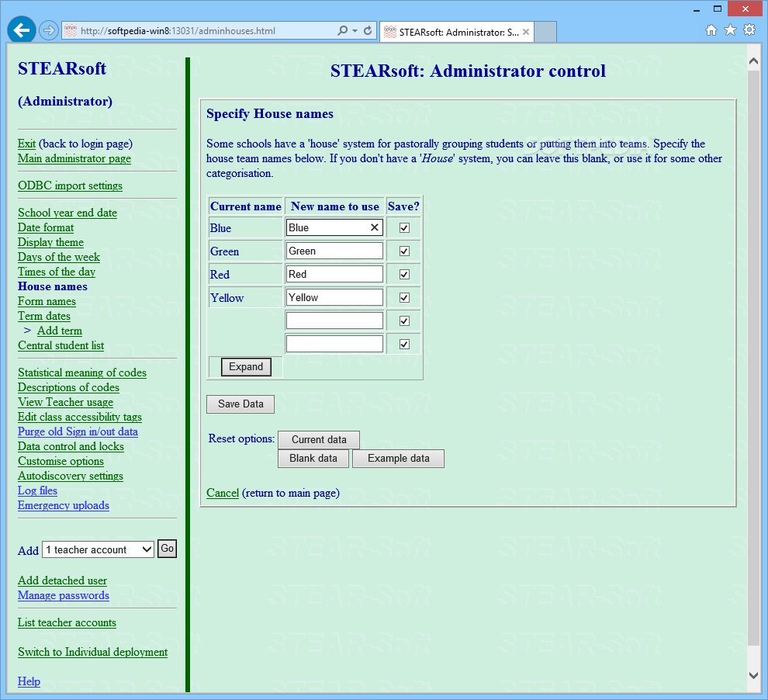Viewport: 768px width, 700px height.
Task: Click the Refresh page icon
Action: pyautogui.click(x=368, y=30)
